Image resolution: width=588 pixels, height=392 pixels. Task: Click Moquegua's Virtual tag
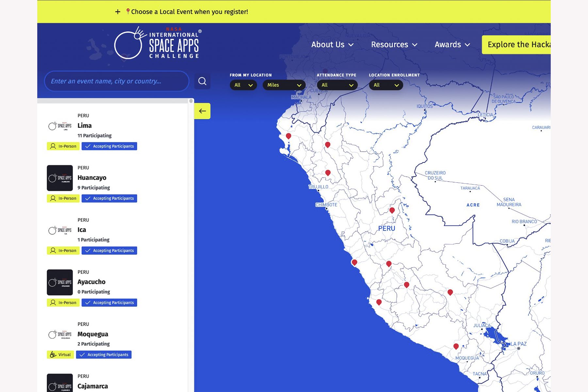60,355
